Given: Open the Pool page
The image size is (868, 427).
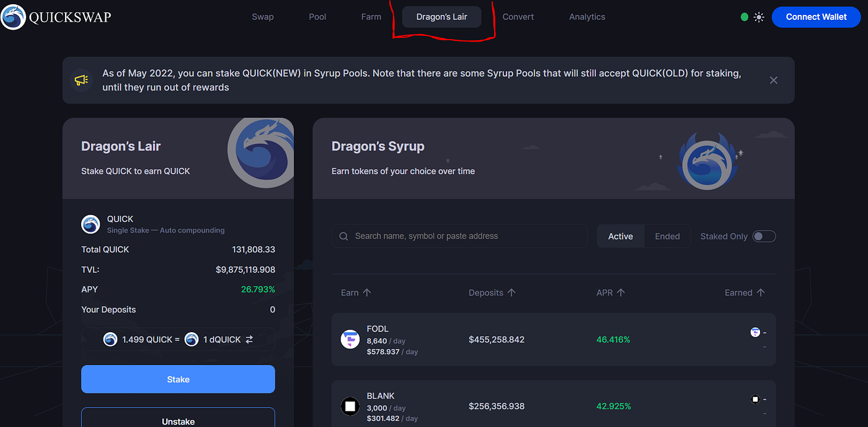Looking at the screenshot, I should [x=317, y=17].
